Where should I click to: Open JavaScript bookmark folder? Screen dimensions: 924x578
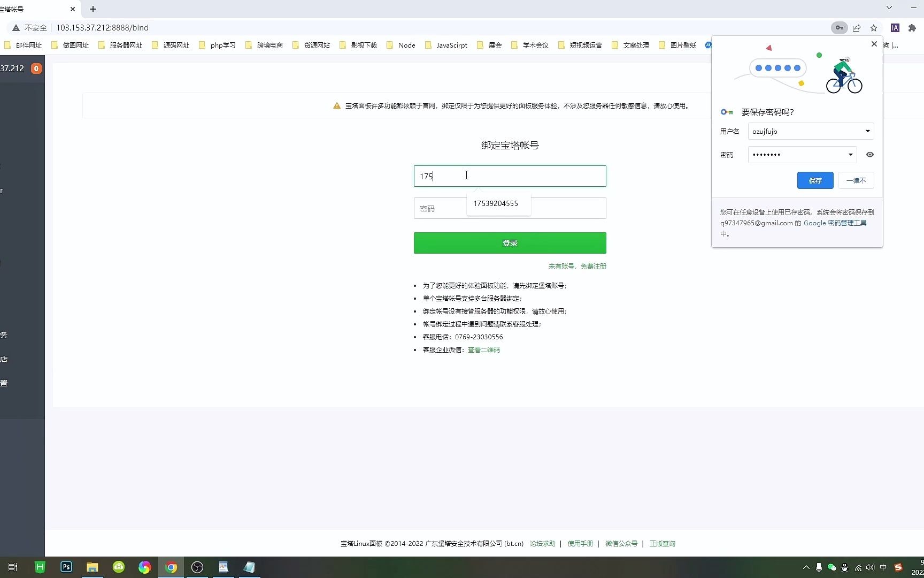pyautogui.click(x=446, y=45)
